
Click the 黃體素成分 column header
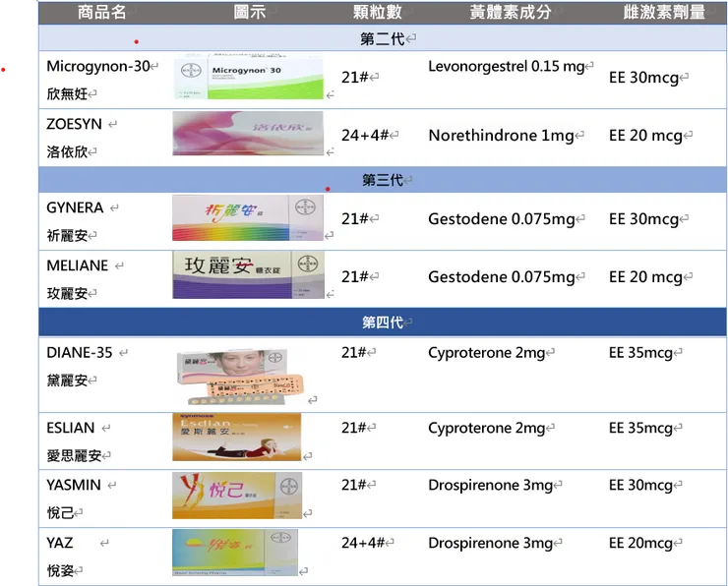pos(511,12)
